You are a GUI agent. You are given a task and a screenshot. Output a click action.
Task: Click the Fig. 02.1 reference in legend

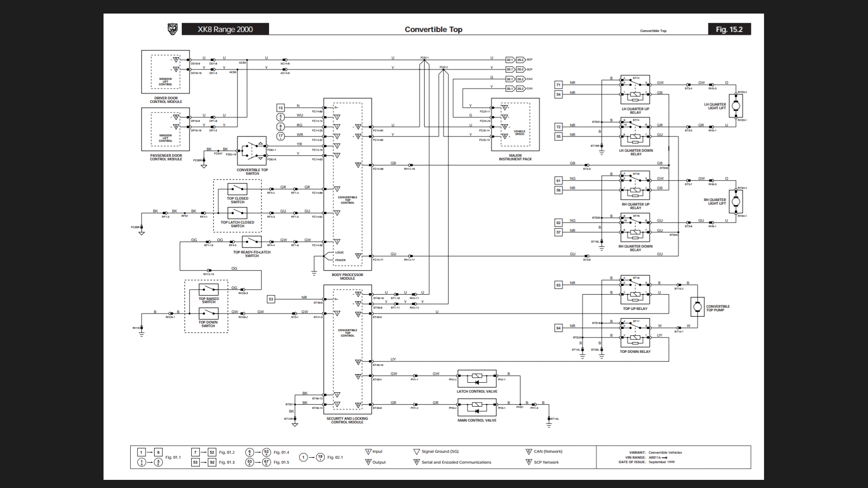click(x=335, y=457)
